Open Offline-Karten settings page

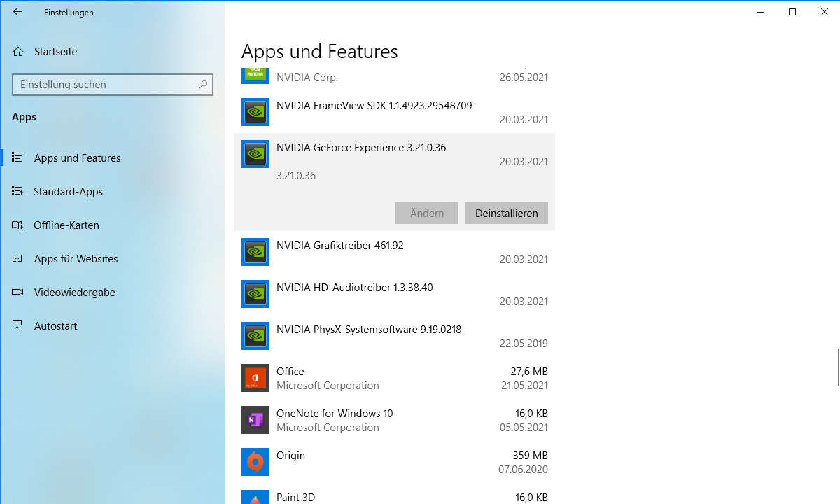point(66,225)
